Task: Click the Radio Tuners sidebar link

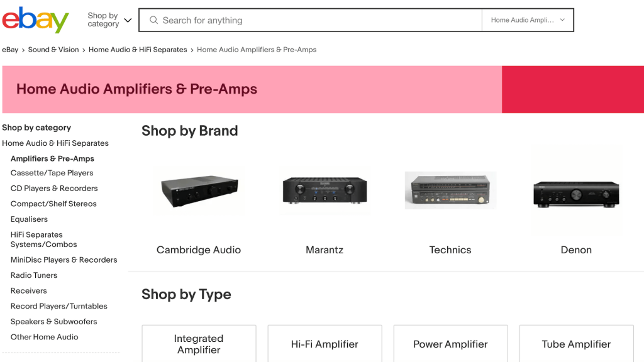Action: (34, 275)
